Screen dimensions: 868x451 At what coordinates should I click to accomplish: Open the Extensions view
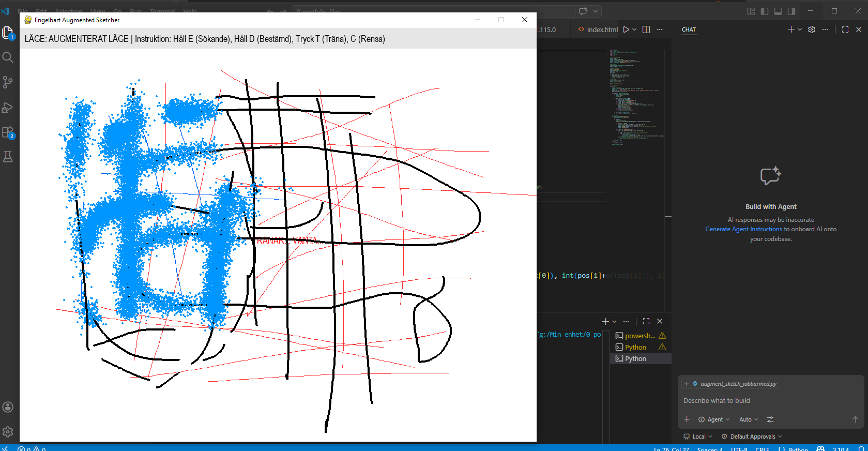point(8,132)
